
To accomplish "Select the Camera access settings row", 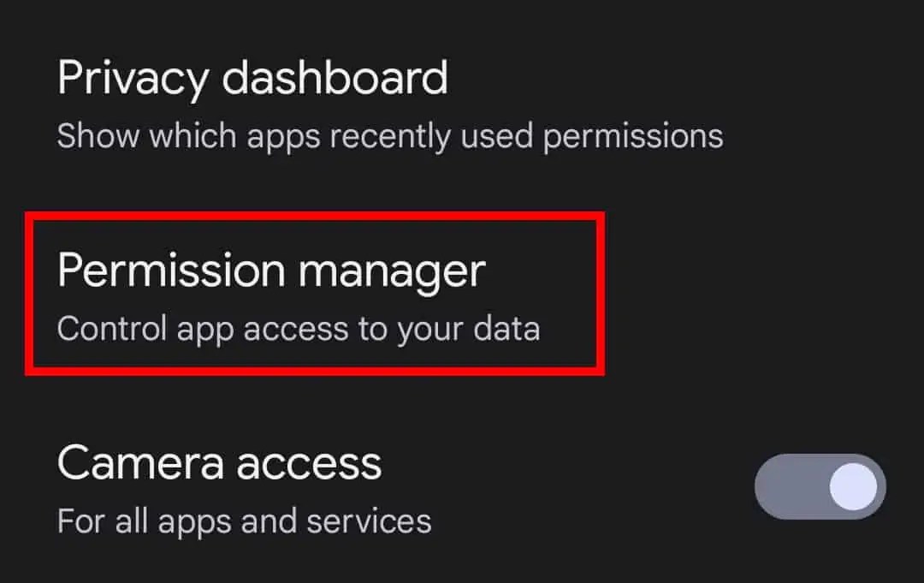I will pos(342,488).
